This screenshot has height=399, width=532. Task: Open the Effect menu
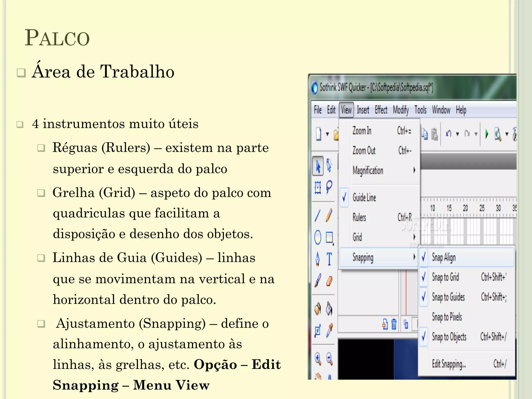[x=381, y=110]
